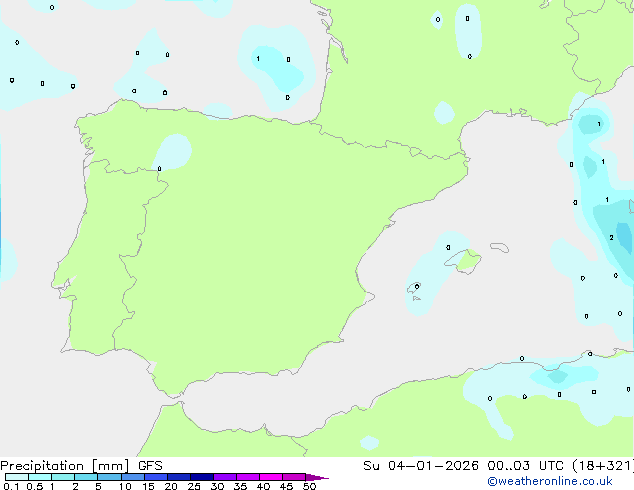The width and height of the screenshot is (634, 490).
Task: Click the '1' value in the Bay of Biscay
Action: (x=258, y=59)
